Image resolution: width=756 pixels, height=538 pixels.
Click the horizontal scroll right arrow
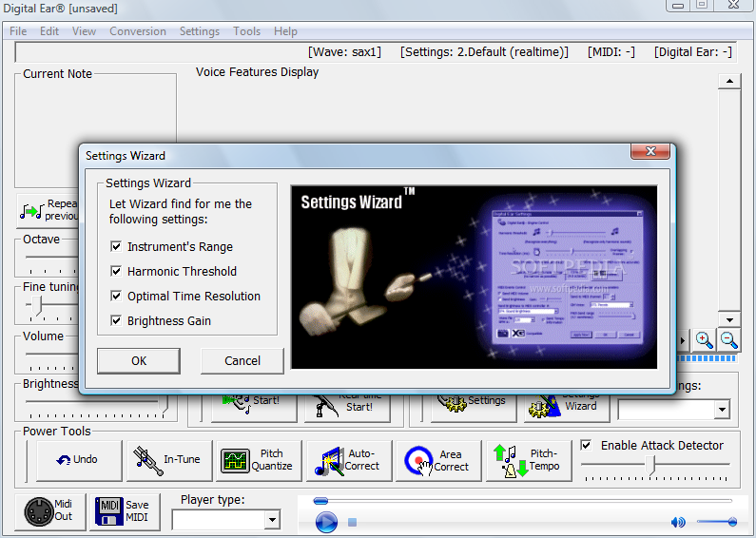[x=682, y=340]
